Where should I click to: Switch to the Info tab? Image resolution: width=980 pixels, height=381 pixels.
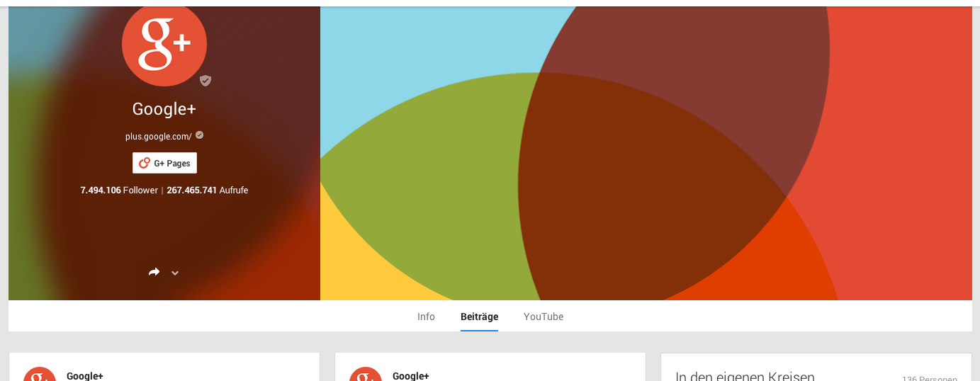click(x=426, y=317)
